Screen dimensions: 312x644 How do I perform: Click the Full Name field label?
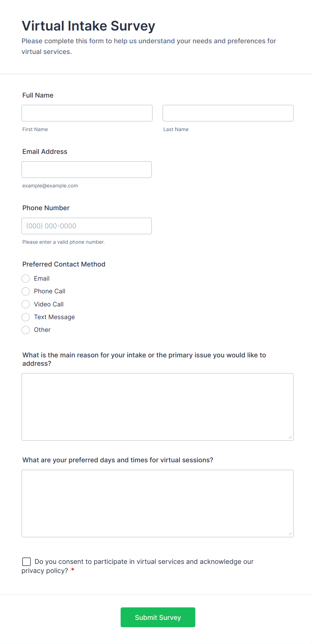tap(38, 95)
